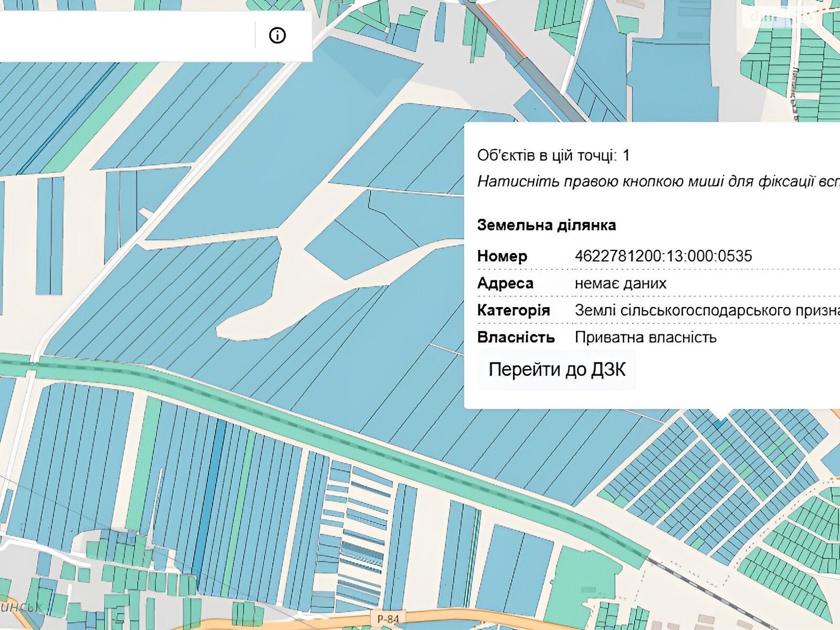Click the dim.ria watermark logo
The height and width of the screenshot is (630, 840).
click(777, 17)
